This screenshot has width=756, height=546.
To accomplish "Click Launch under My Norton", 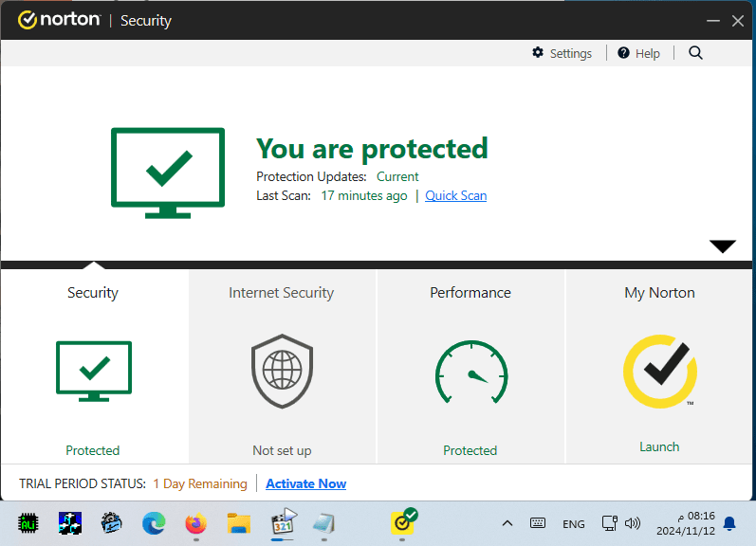I will coord(659,446).
